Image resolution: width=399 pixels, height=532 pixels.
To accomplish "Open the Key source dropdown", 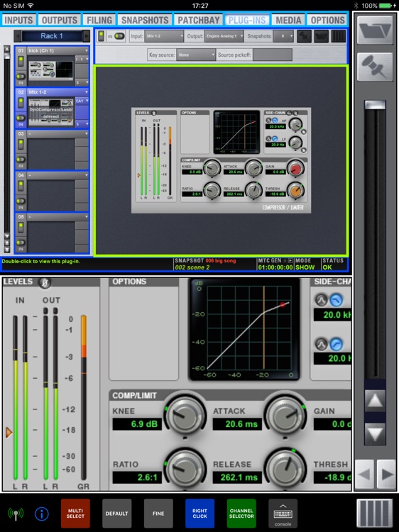I will tap(196, 55).
